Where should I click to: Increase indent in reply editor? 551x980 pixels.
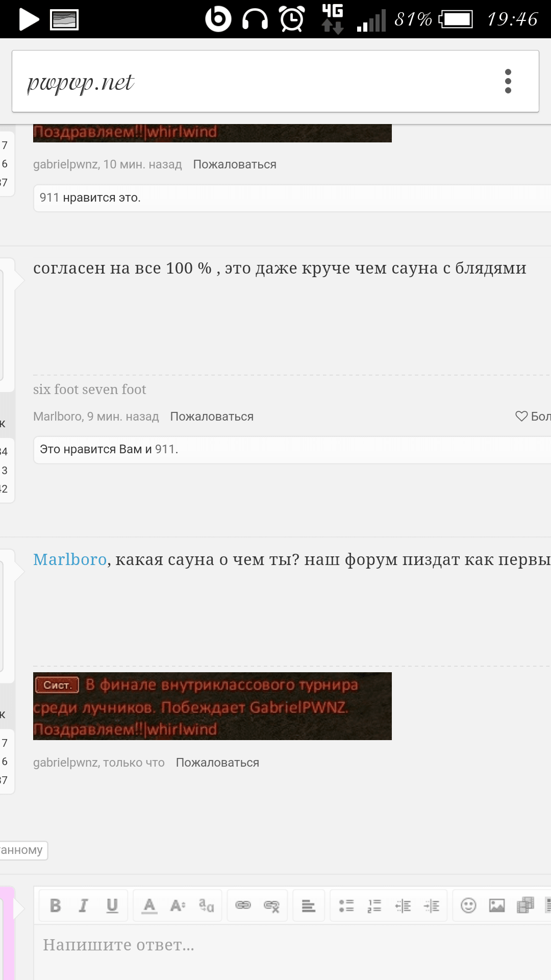432,906
